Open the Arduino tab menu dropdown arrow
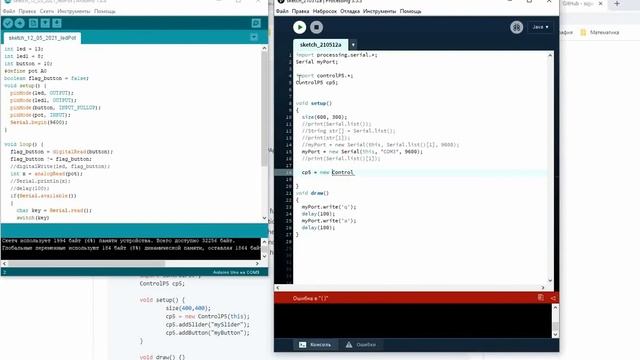The image size is (640, 360). tap(254, 38)
